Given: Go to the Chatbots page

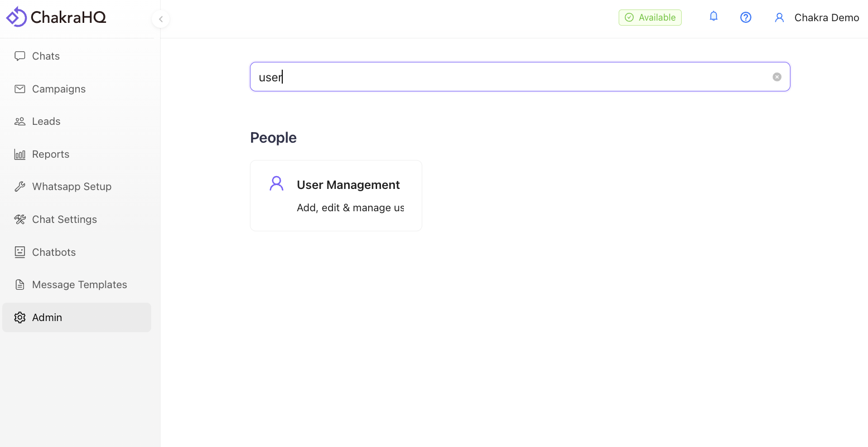Looking at the screenshot, I should coord(76,252).
